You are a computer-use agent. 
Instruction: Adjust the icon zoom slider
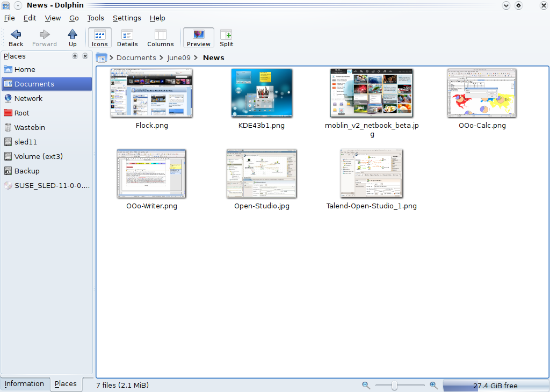pos(395,385)
